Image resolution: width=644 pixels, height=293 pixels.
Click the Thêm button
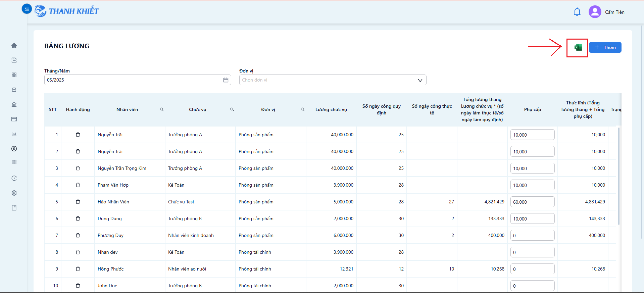click(605, 47)
